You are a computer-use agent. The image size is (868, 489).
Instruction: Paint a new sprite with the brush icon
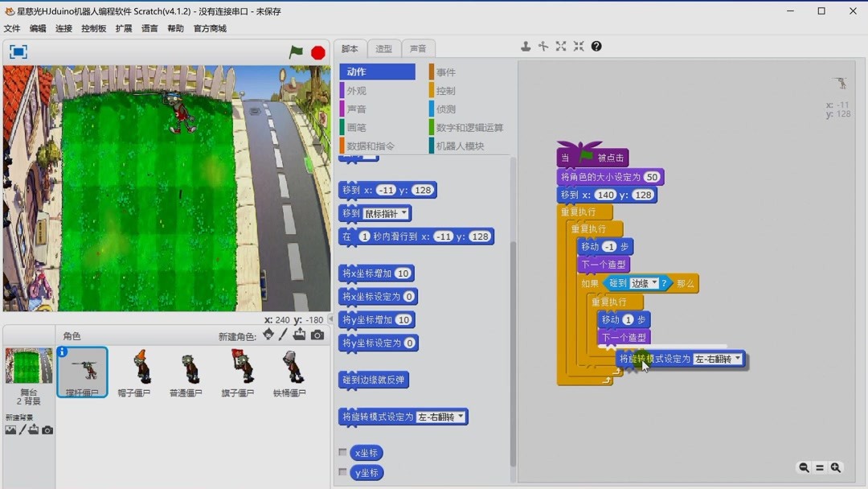[x=283, y=335]
